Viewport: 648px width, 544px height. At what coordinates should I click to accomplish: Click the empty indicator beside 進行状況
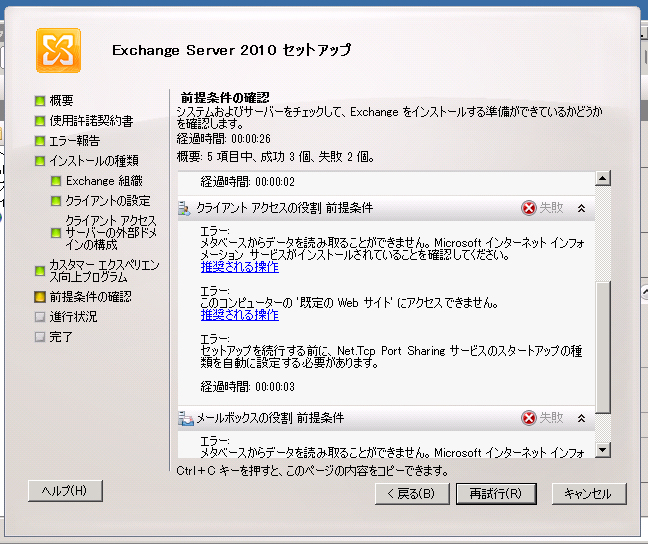pos(40,317)
